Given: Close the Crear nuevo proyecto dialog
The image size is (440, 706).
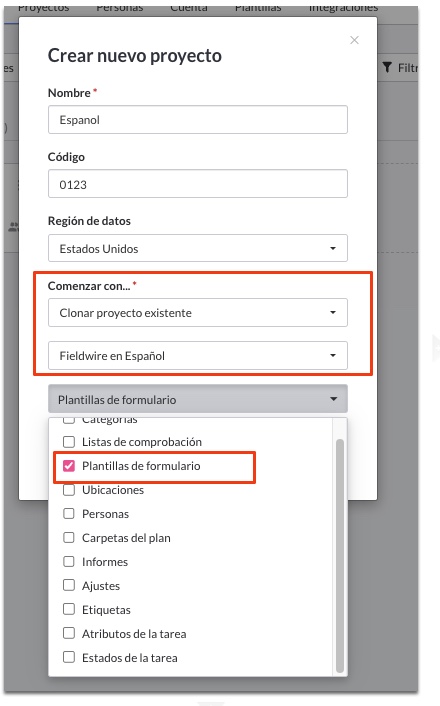Looking at the screenshot, I should click(354, 40).
